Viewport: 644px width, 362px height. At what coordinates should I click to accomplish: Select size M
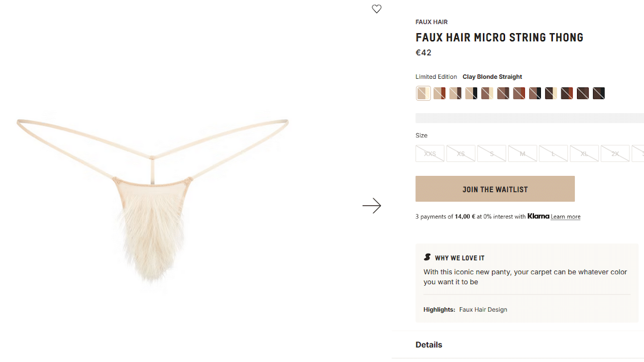tap(523, 154)
